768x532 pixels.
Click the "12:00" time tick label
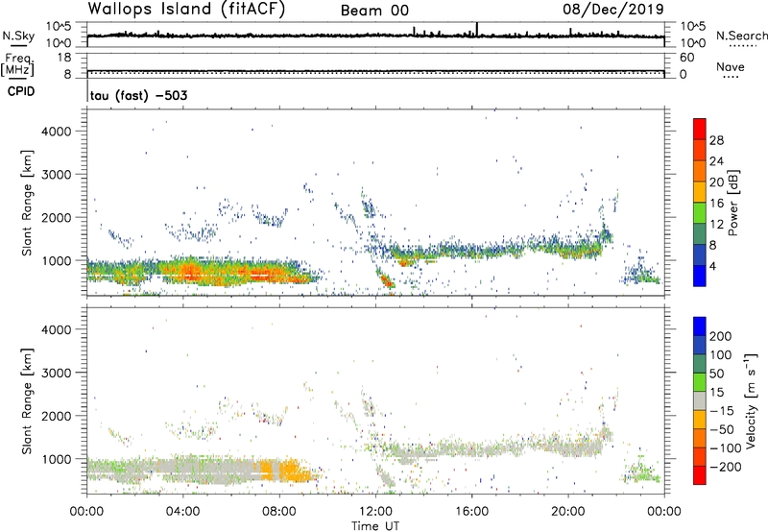[x=375, y=512]
